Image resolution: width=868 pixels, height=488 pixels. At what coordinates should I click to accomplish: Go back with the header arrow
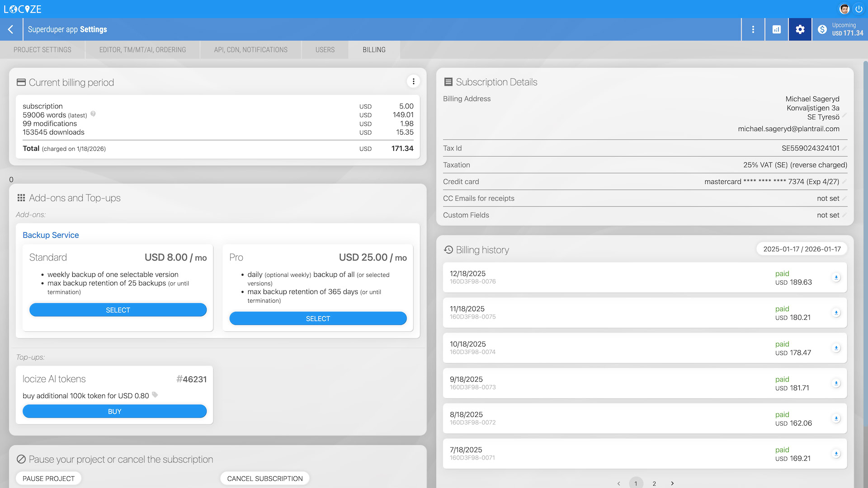(x=11, y=29)
